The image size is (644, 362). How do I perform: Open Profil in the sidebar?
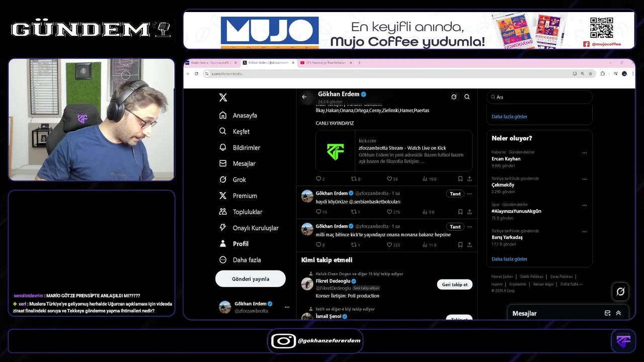click(234, 244)
